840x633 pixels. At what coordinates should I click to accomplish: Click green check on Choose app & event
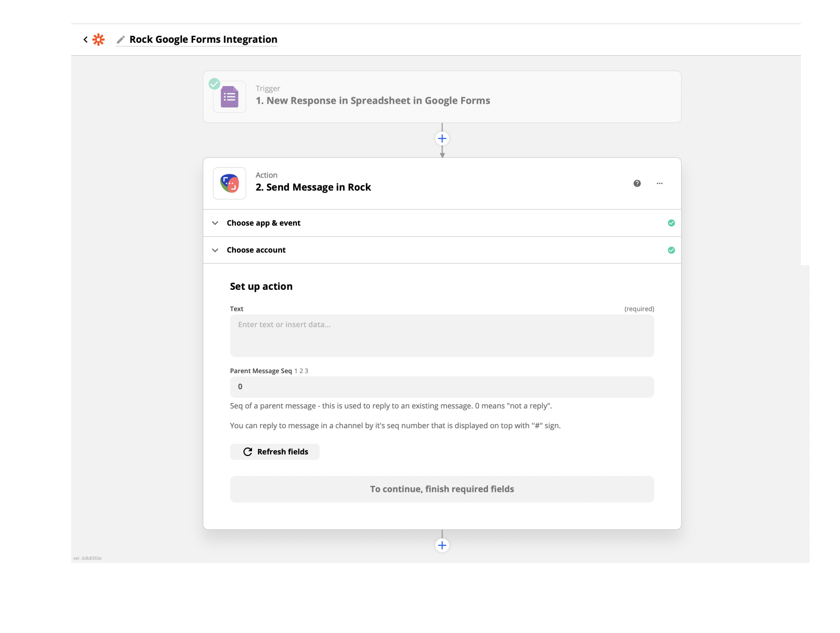pyautogui.click(x=671, y=223)
